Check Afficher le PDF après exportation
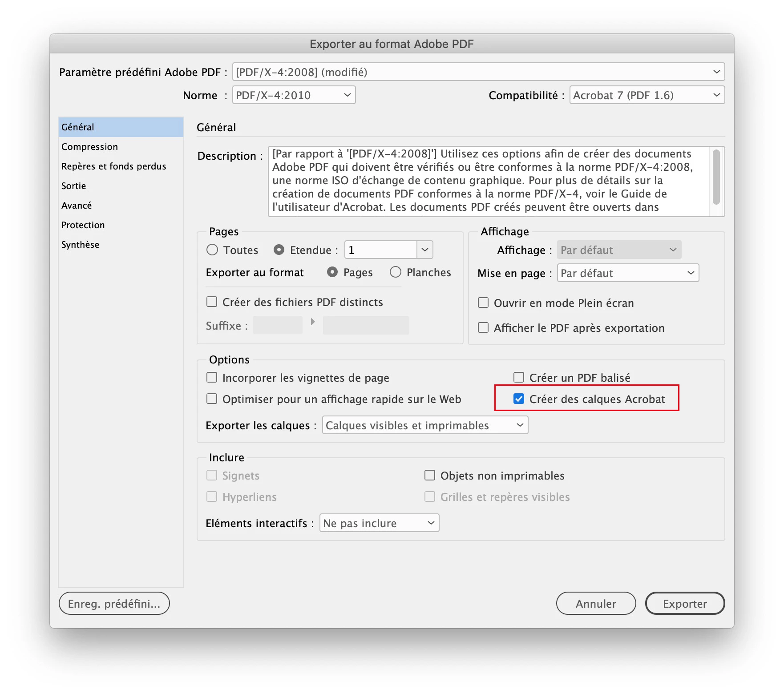 (x=483, y=327)
